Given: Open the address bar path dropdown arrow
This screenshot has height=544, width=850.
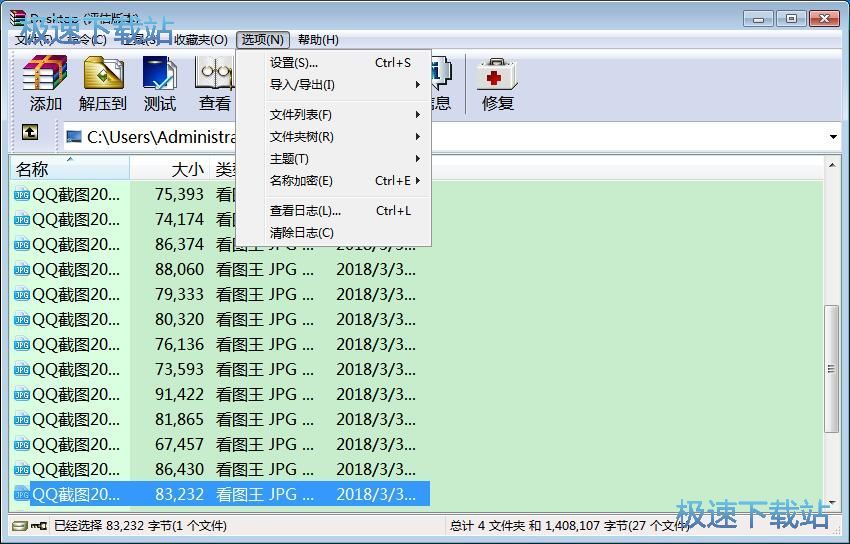Looking at the screenshot, I should (x=833, y=137).
